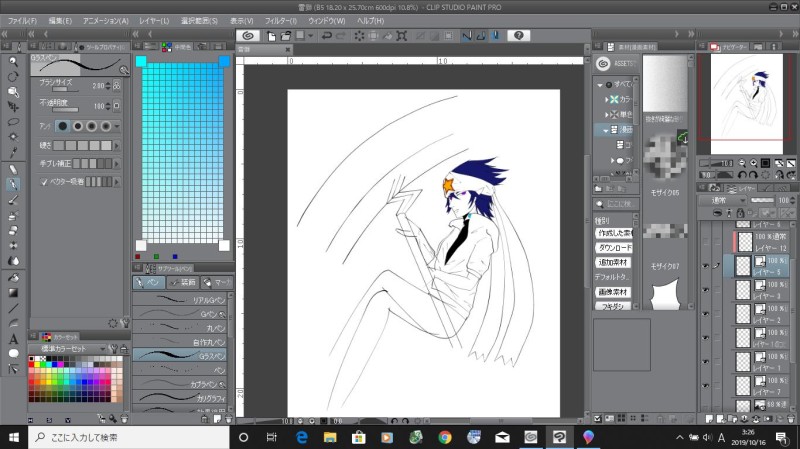Open 標準カラーセット dropdown
The image size is (800, 449).
(69, 348)
